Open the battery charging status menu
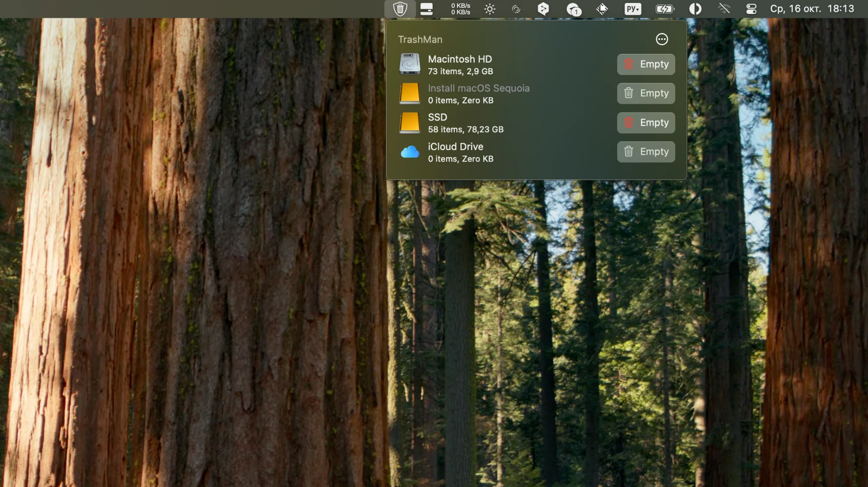The image size is (868, 487). tap(664, 9)
